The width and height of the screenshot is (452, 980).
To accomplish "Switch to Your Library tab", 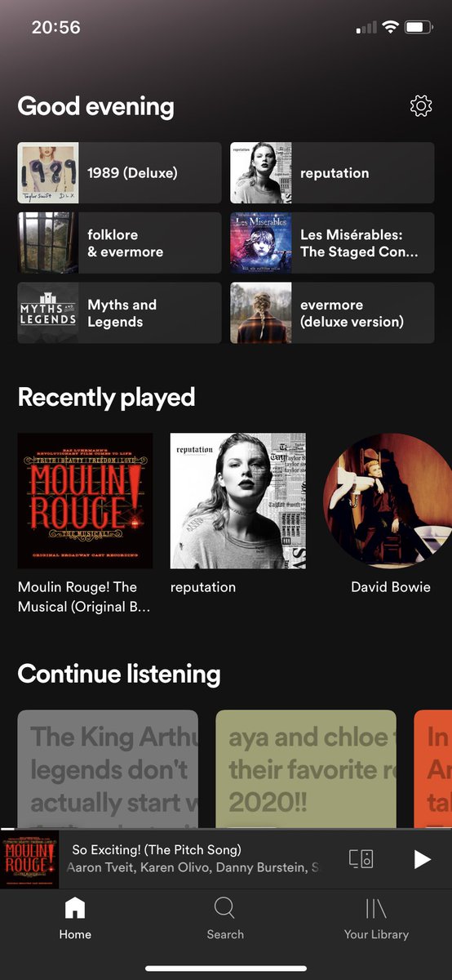I will point(376,918).
